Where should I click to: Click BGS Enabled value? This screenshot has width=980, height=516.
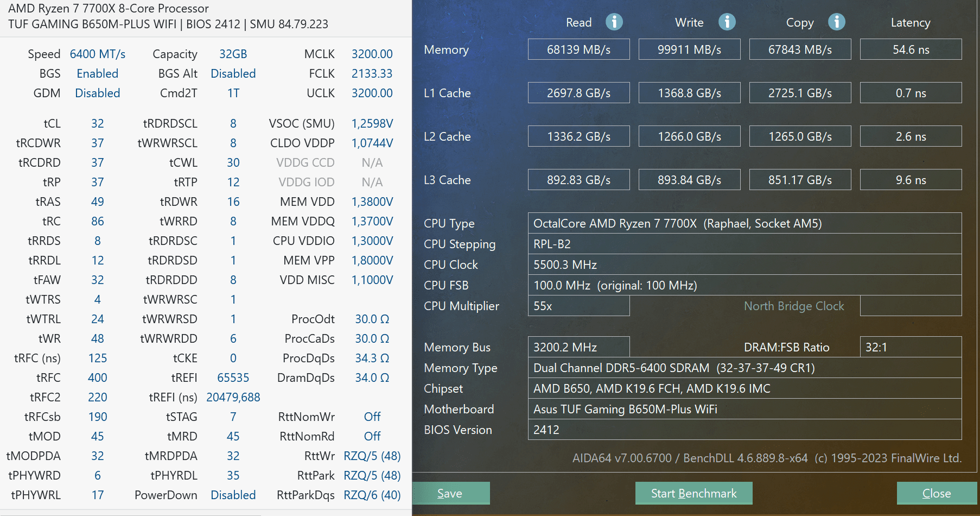pyautogui.click(x=98, y=73)
